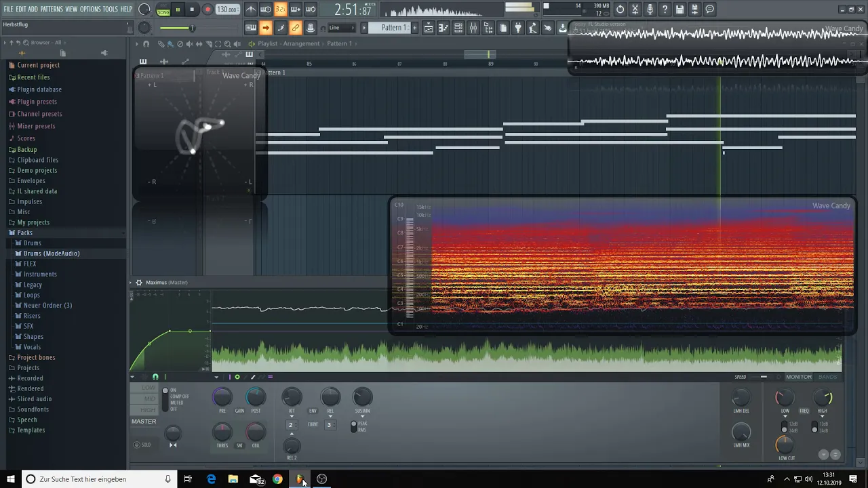Open the news panel speech bubble icon
This screenshot has width=868, height=488.
tap(710, 9)
